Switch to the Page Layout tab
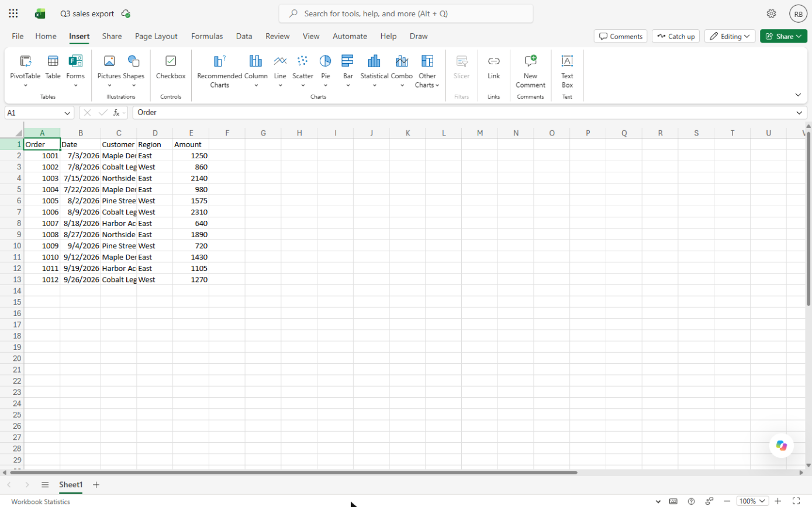Image resolution: width=812 pixels, height=507 pixels. [156, 36]
